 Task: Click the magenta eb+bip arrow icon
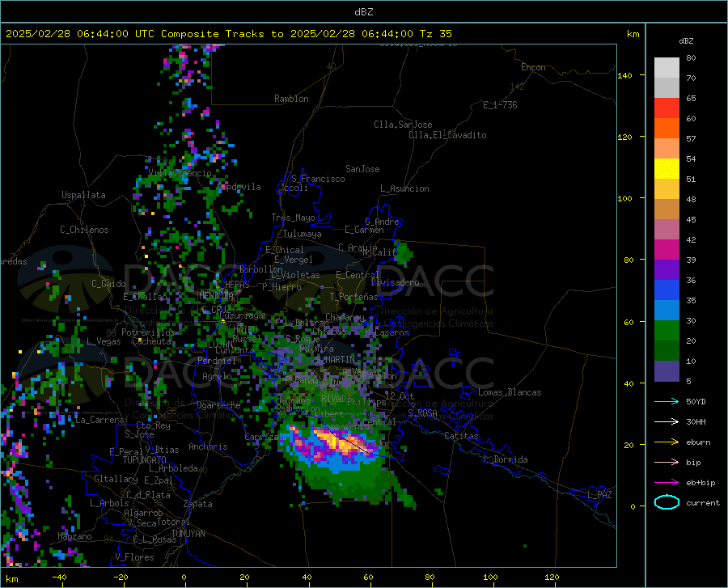667,482
